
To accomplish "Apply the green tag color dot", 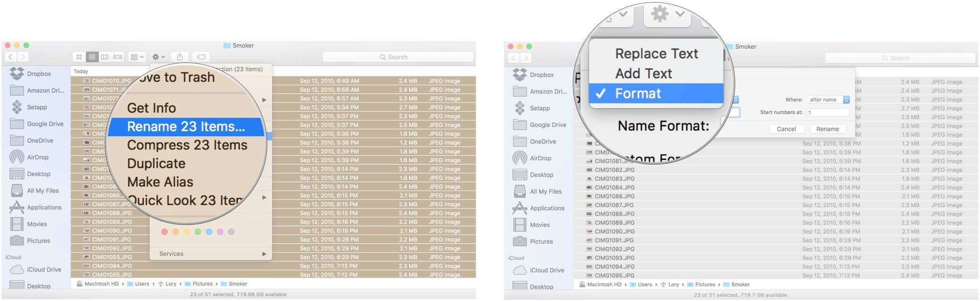I will 198,232.
